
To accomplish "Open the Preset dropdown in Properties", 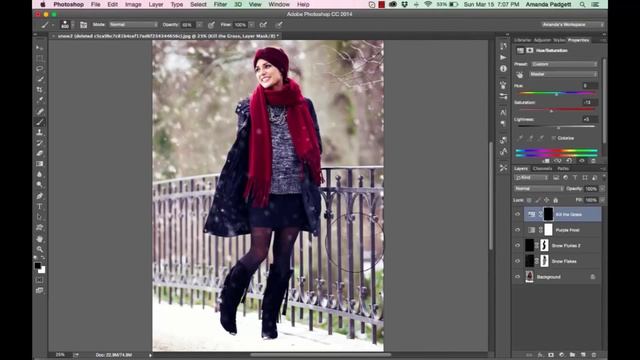I will pyautogui.click(x=564, y=64).
